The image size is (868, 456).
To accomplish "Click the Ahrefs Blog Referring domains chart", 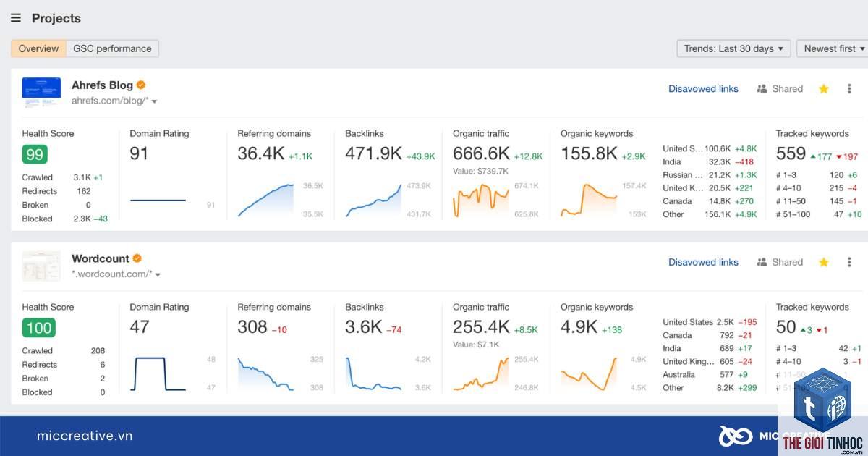I will (266, 200).
